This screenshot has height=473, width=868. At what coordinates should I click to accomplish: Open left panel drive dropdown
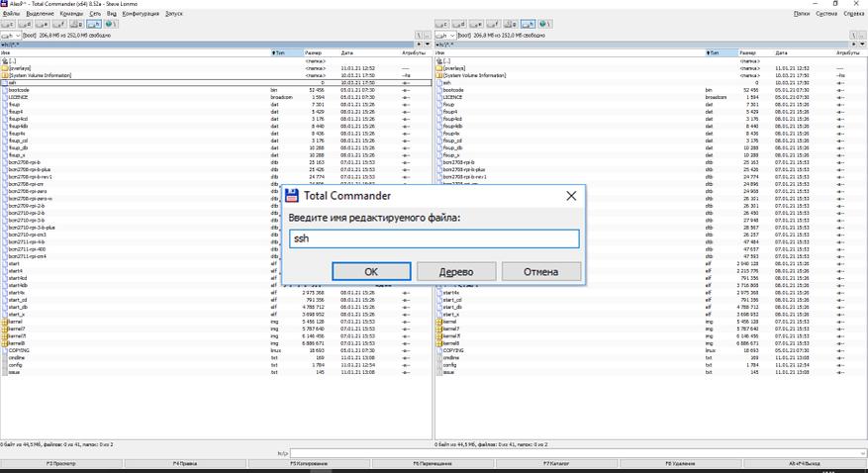click(x=11, y=36)
